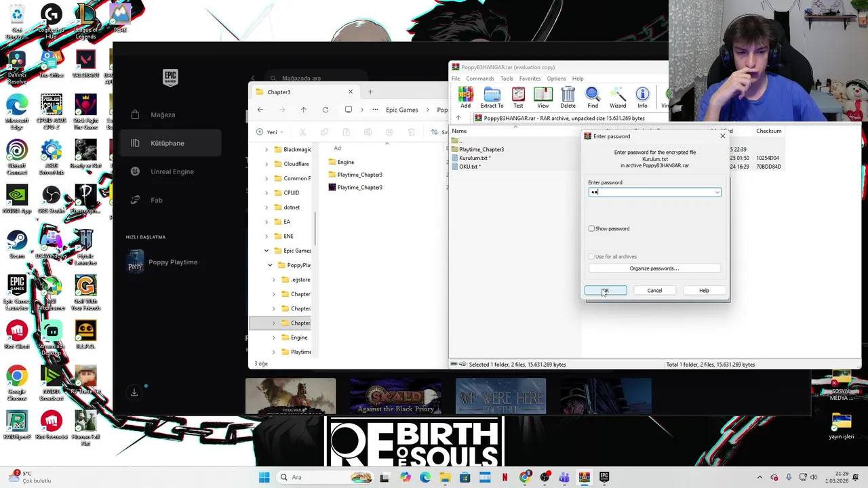The width and height of the screenshot is (868, 488).
Task: Enable the Show password checkbox
Action: coord(591,228)
